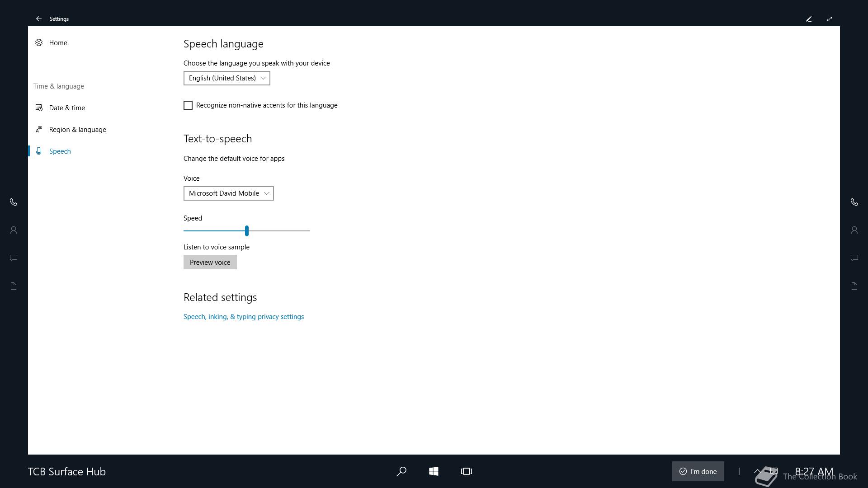Open the Voice dropdown Microsoft David Mobile
868x488 pixels.
[229, 193]
